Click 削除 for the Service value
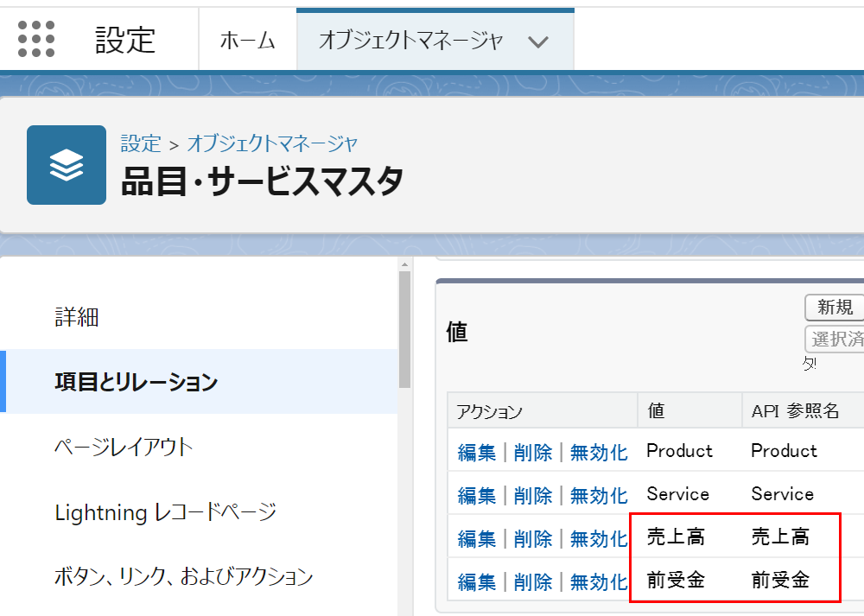864x616 pixels. tap(532, 495)
